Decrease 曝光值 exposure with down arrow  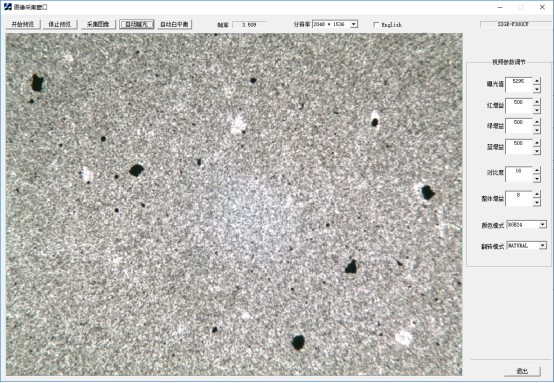pos(537,89)
